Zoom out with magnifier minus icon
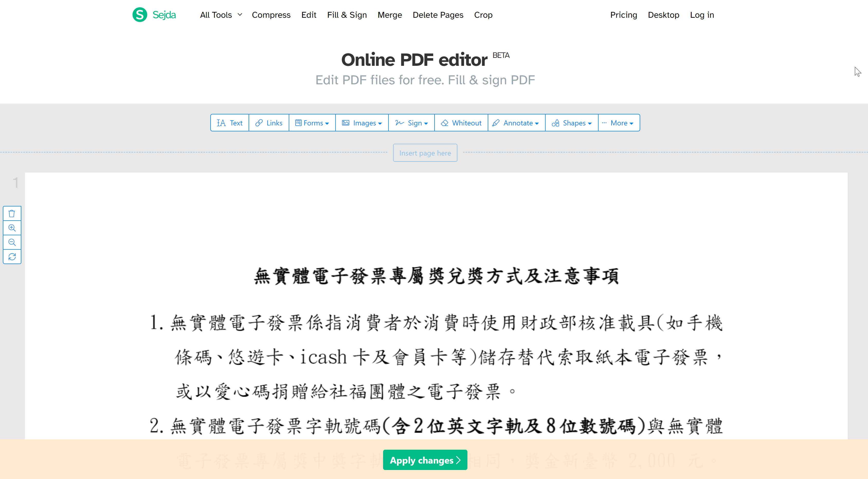The image size is (868, 479). (x=12, y=242)
